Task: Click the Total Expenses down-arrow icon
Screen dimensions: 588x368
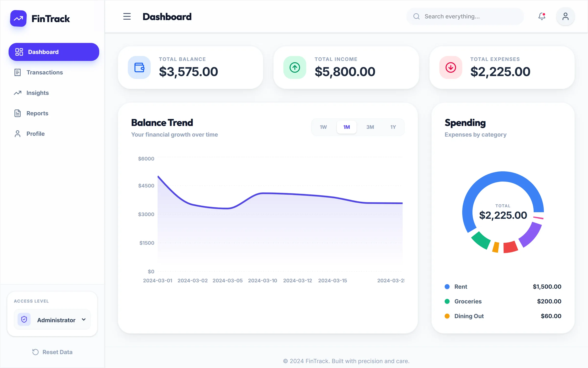Action: tap(451, 67)
